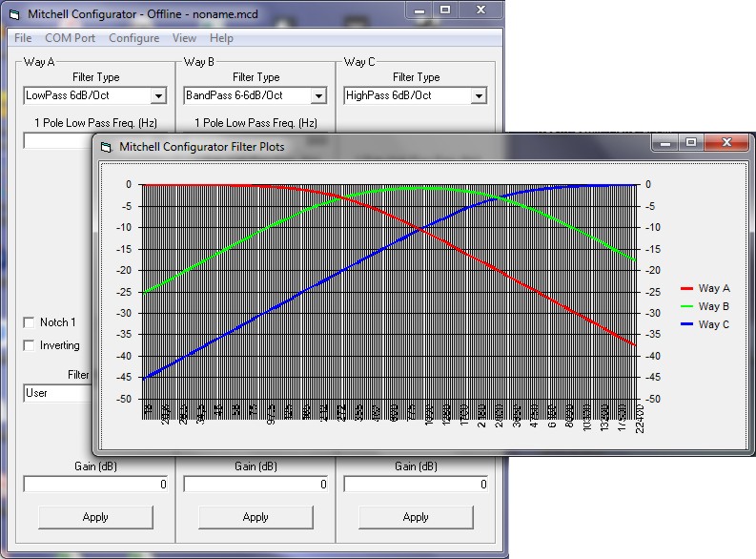Click the Mitchell Configurator main window icon
This screenshot has width=756, height=559.
tap(15, 14)
